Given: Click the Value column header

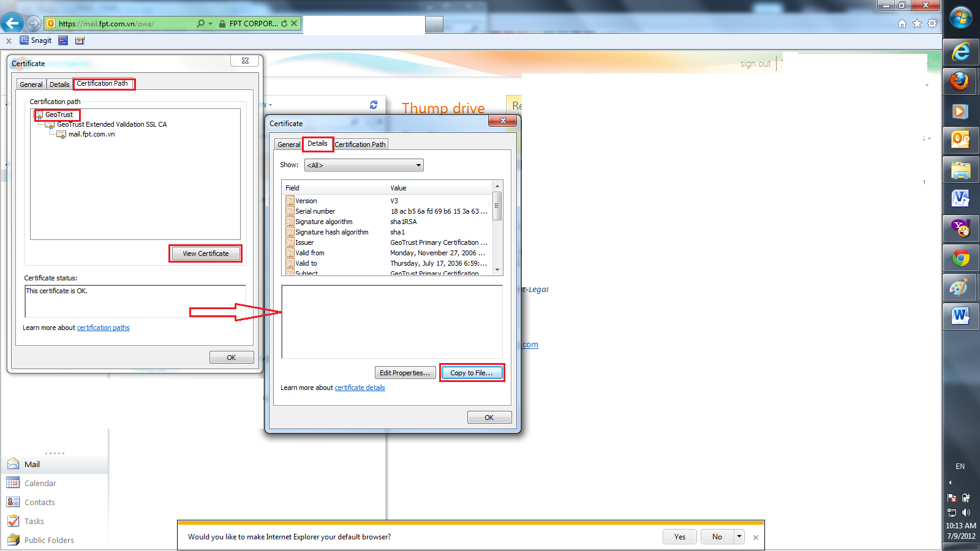Looking at the screenshot, I should tap(439, 188).
